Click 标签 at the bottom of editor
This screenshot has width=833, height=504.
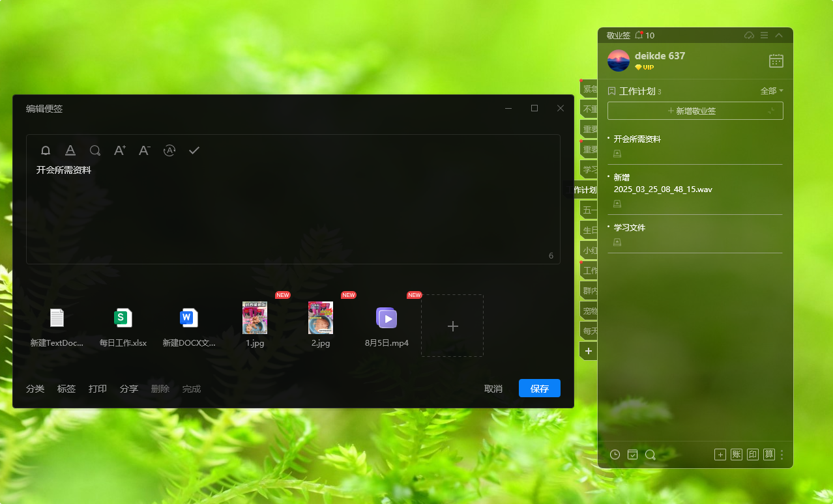click(66, 389)
